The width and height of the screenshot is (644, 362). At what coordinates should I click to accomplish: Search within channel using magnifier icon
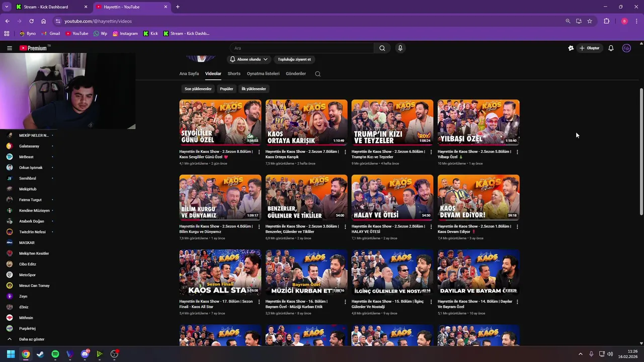(317, 74)
